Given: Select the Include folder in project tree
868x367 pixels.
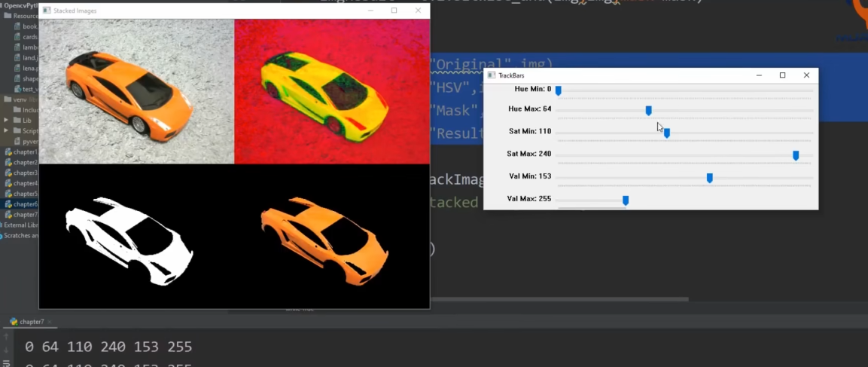Looking at the screenshot, I should point(26,110).
